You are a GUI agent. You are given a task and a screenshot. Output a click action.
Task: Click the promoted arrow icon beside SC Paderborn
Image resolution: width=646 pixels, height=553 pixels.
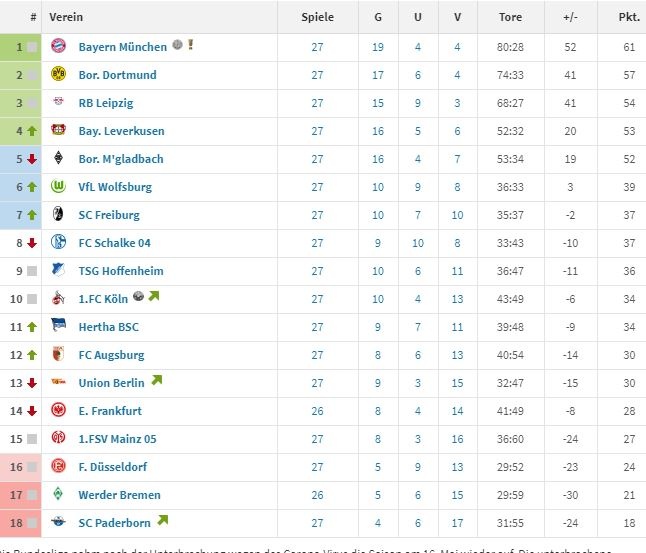162,521
